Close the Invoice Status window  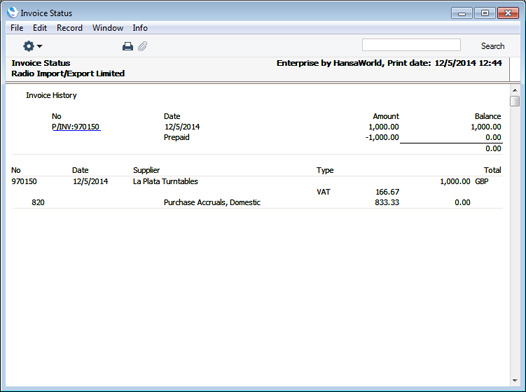(x=508, y=13)
